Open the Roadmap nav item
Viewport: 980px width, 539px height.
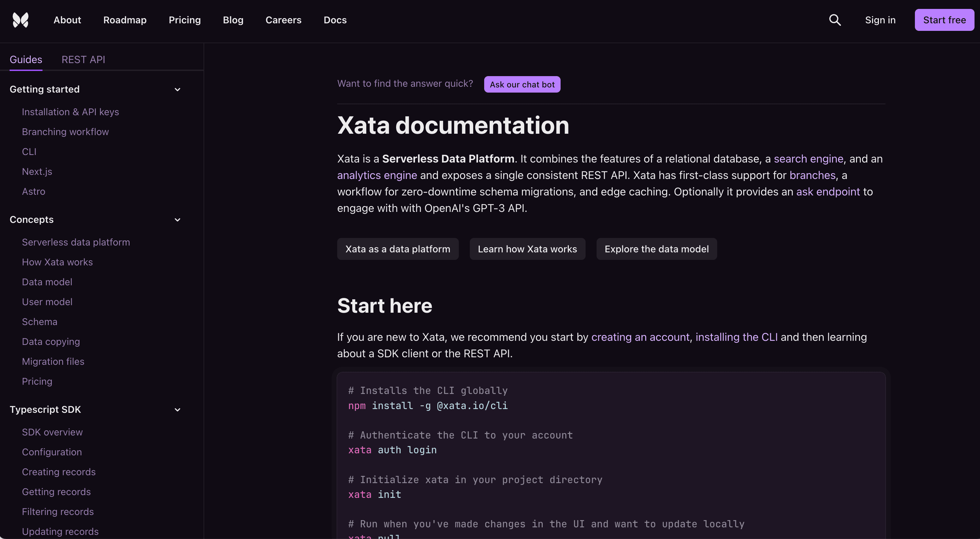125,20
